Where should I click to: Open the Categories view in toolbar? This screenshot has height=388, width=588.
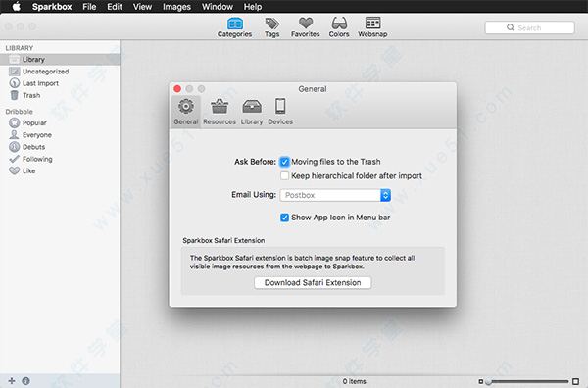pos(235,27)
